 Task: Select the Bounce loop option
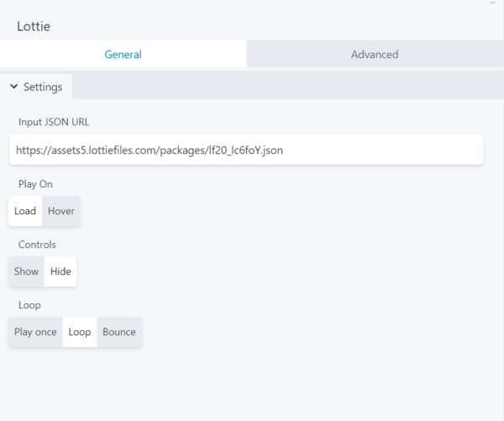(119, 332)
